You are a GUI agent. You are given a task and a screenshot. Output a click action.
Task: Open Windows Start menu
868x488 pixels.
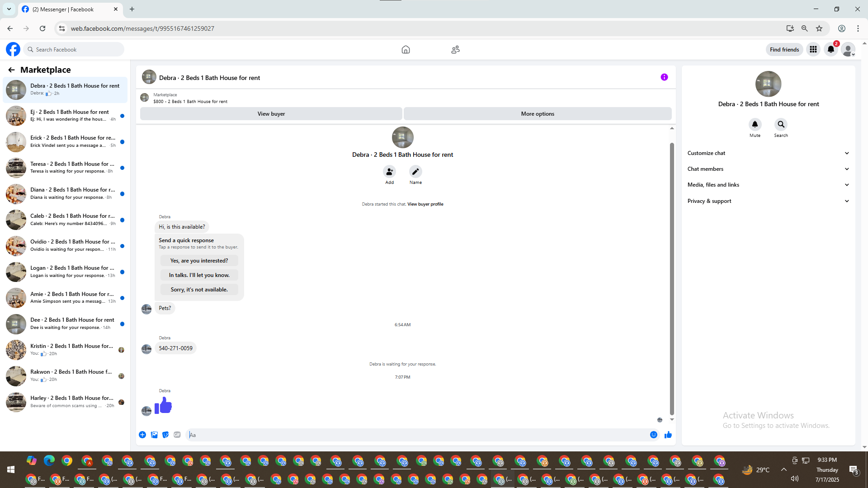(11, 470)
